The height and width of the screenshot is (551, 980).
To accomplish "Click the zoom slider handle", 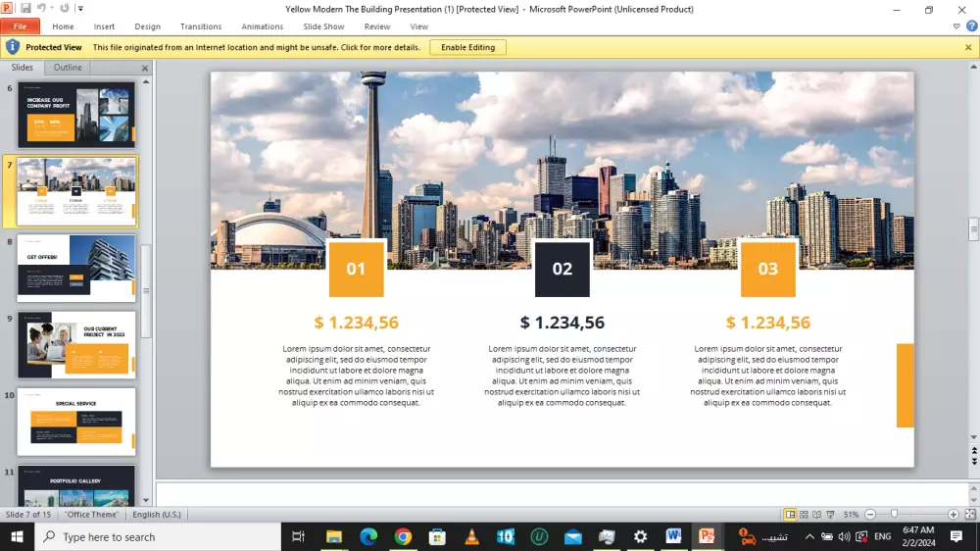I will point(895,514).
